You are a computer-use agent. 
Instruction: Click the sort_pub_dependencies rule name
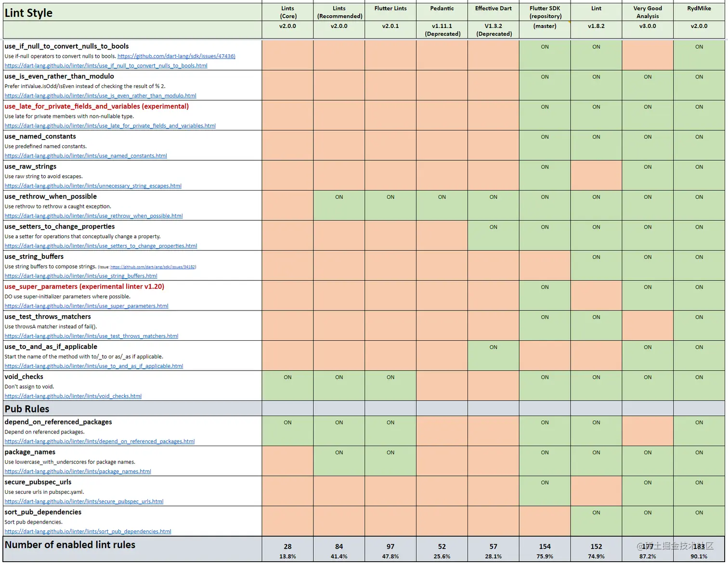(x=43, y=512)
